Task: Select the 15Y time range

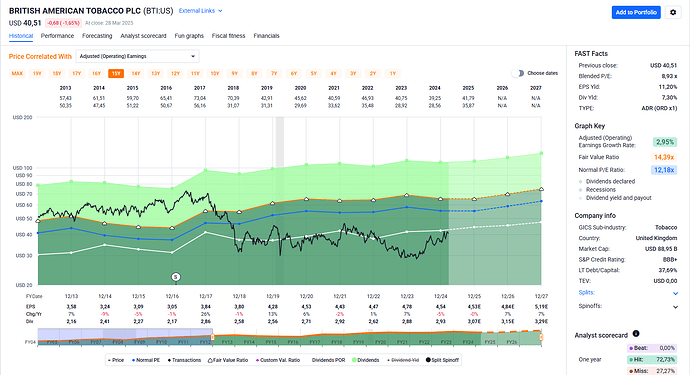Action: tap(116, 74)
